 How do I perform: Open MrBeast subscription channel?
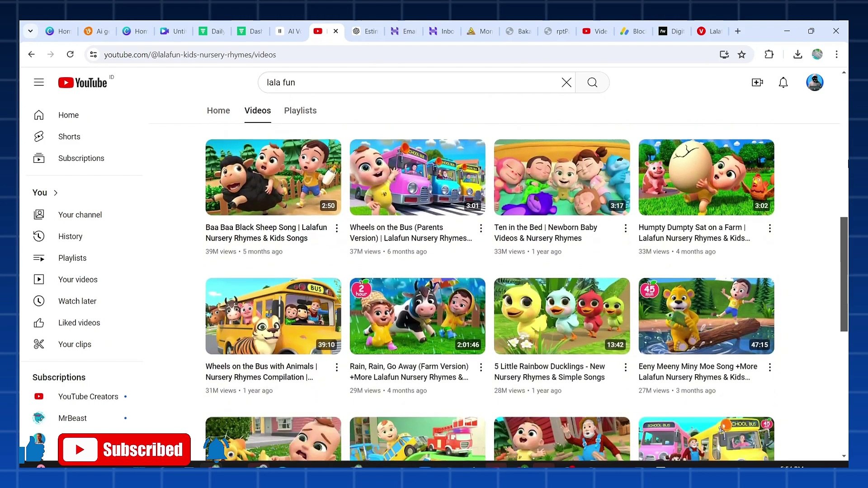coord(72,418)
